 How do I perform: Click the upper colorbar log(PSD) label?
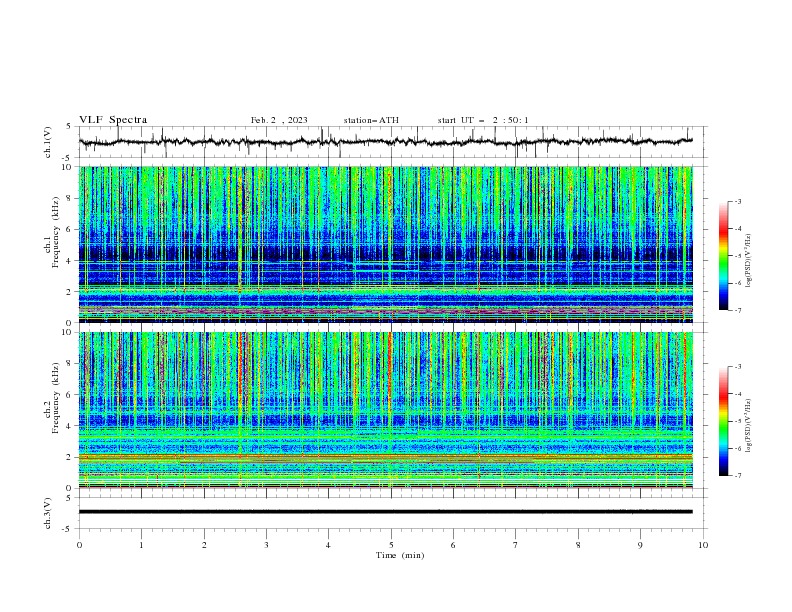[x=749, y=261]
